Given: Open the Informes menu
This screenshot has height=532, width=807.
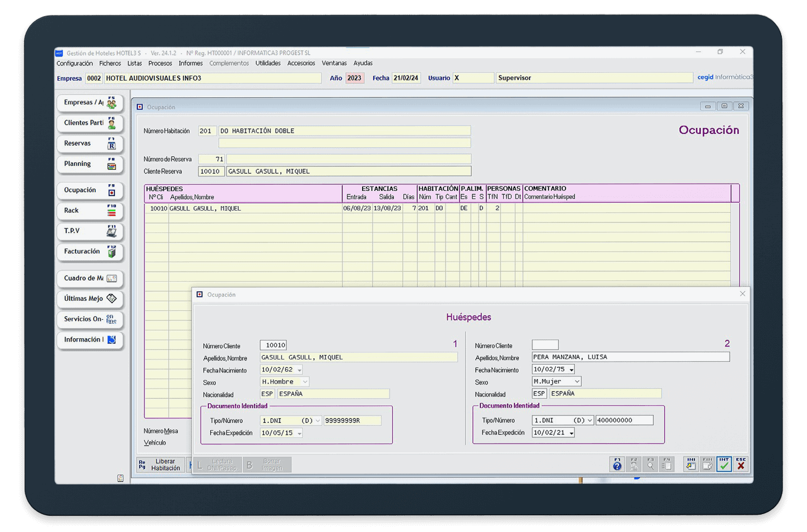Looking at the screenshot, I should click(x=191, y=63).
